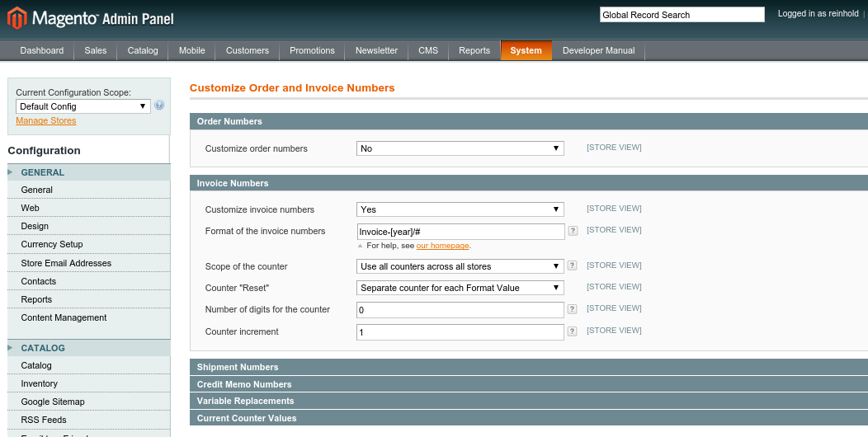The image size is (868, 437).
Task: Click help icon for Scope of the counter
Action: (x=573, y=266)
